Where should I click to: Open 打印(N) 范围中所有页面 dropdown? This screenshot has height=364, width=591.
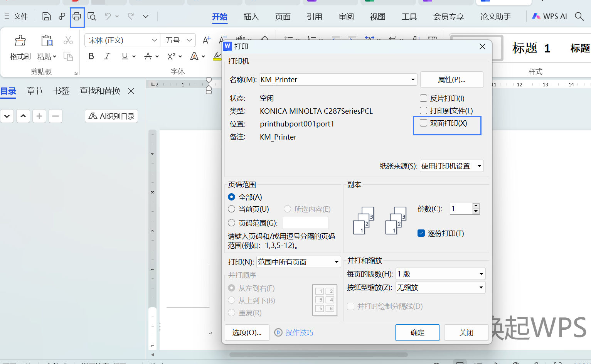299,262
